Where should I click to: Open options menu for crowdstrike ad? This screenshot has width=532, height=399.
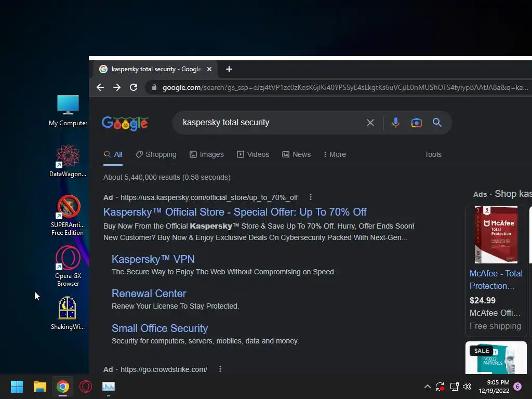coord(220,369)
